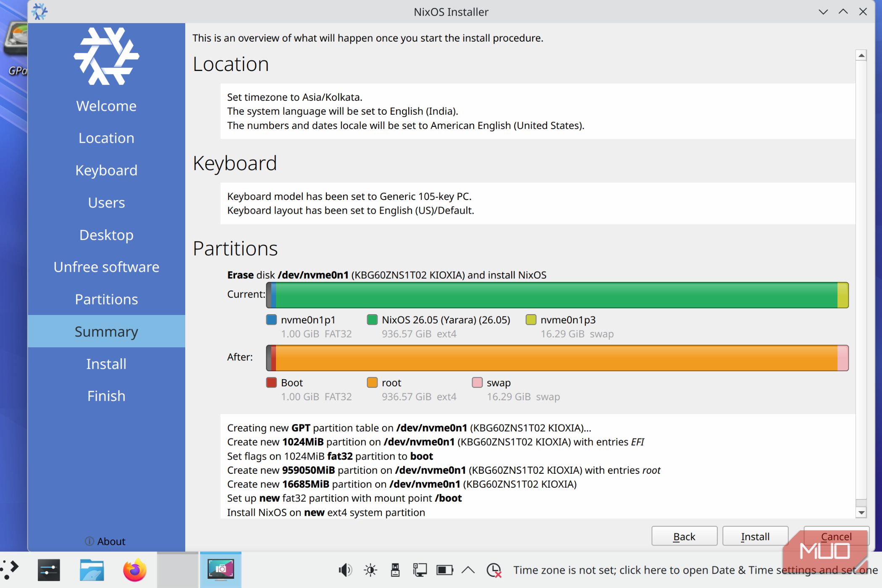Go to the Location step
The height and width of the screenshot is (588, 882).
point(106,138)
